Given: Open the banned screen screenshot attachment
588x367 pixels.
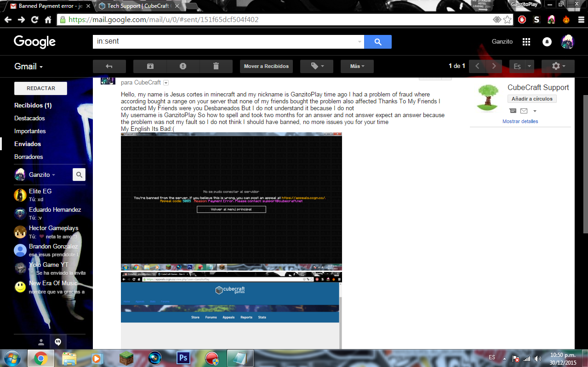Looking at the screenshot, I should click(x=231, y=201).
